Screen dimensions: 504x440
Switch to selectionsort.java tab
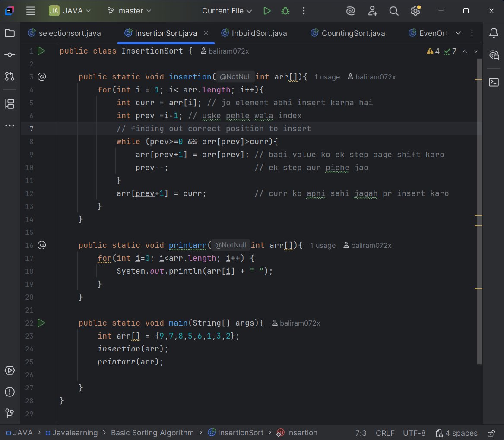[64, 33]
